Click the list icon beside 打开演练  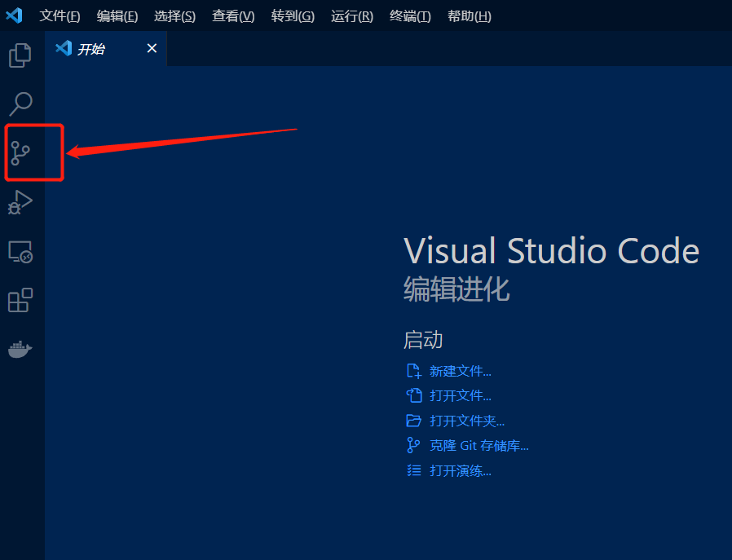pos(413,470)
